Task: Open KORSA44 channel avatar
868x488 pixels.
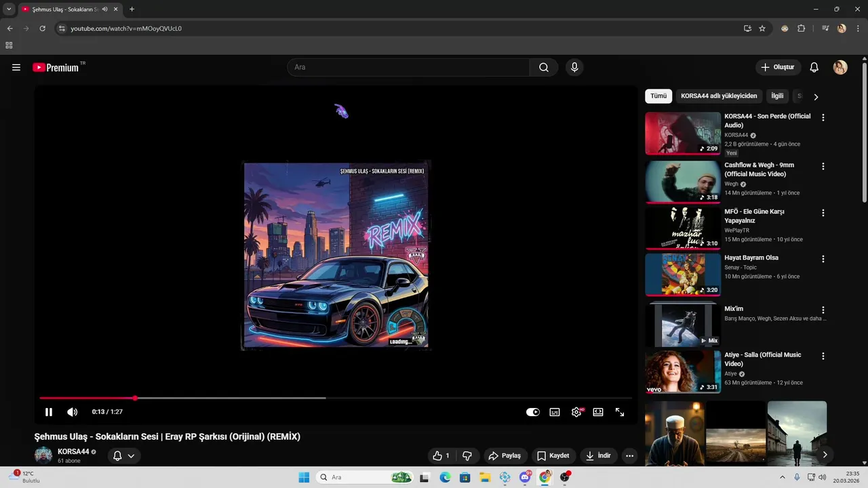Action: [43, 455]
